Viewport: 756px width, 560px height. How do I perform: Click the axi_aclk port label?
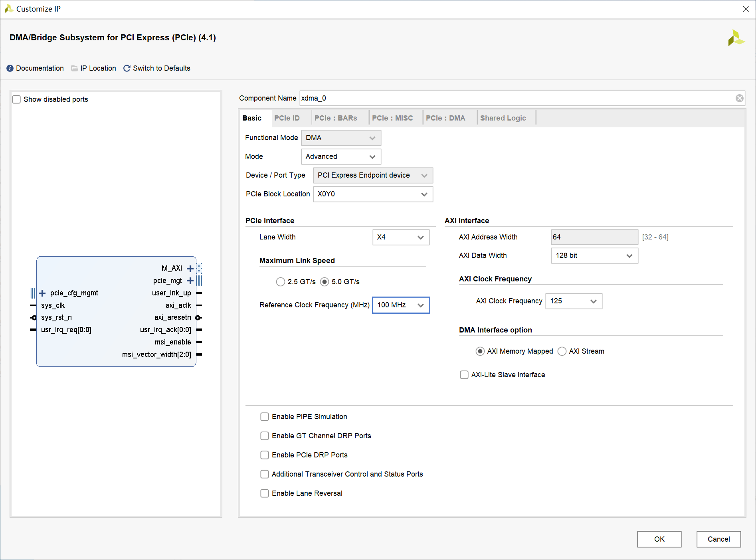tap(178, 305)
